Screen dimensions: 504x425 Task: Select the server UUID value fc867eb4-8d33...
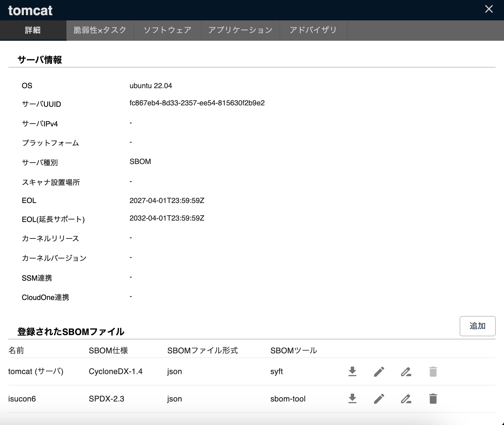pyautogui.click(x=197, y=103)
